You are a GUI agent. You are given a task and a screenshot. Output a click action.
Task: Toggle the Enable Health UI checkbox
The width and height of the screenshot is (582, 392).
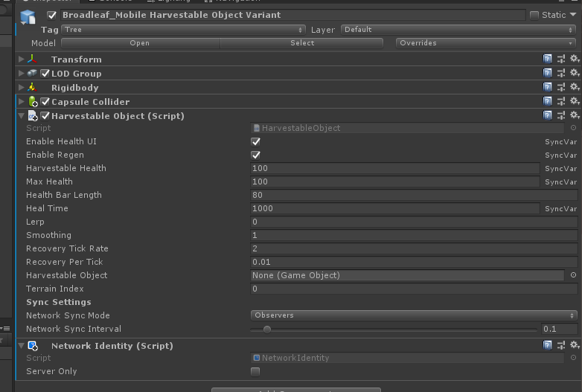coord(256,141)
